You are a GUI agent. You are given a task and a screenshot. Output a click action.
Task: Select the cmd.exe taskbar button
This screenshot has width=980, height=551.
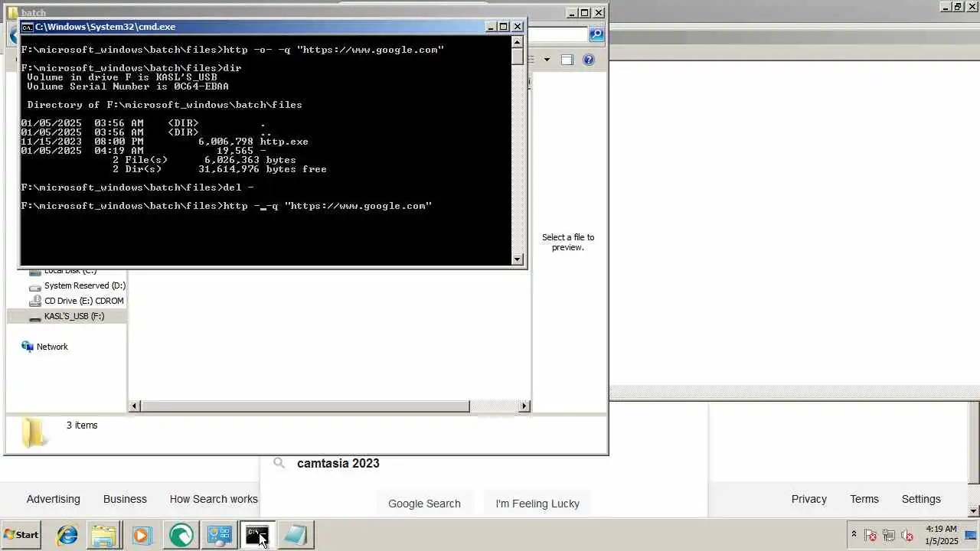coord(257,535)
